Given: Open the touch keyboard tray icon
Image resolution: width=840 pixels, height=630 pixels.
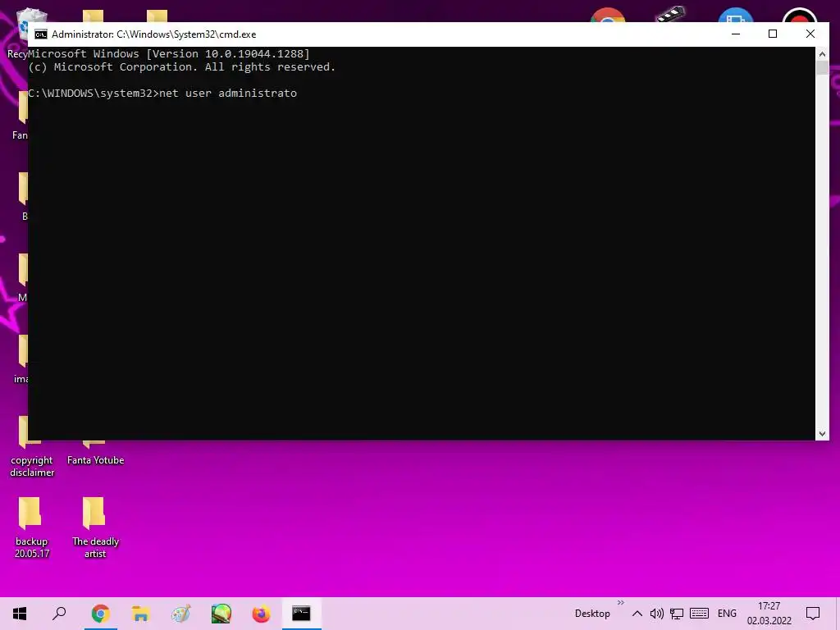Looking at the screenshot, I should [699, 614].
